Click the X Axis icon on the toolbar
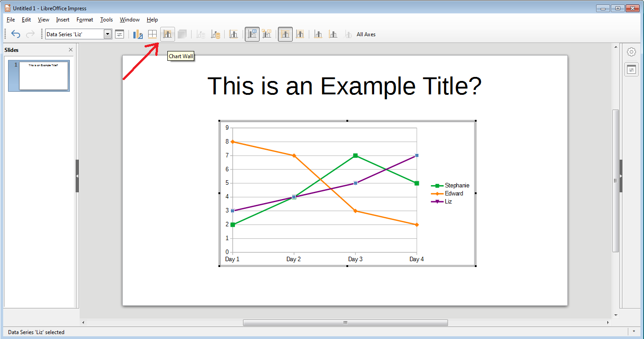 point(318,34)
